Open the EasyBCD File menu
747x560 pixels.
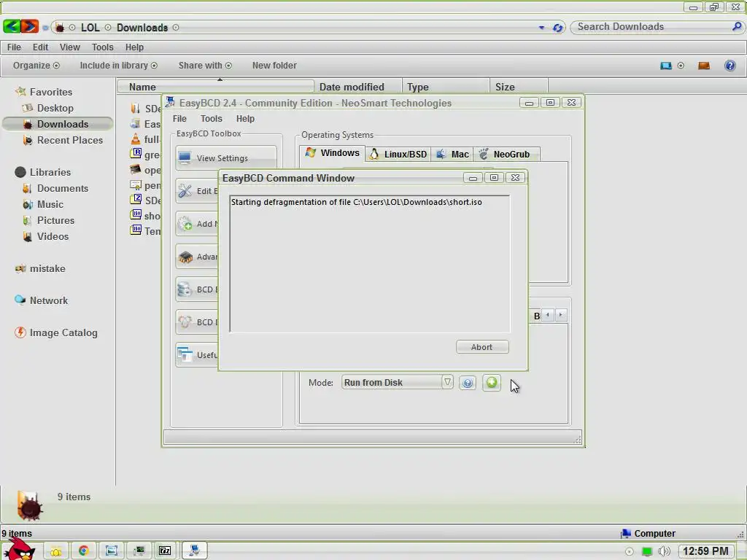pyautogui.click(x=179, y=119)
